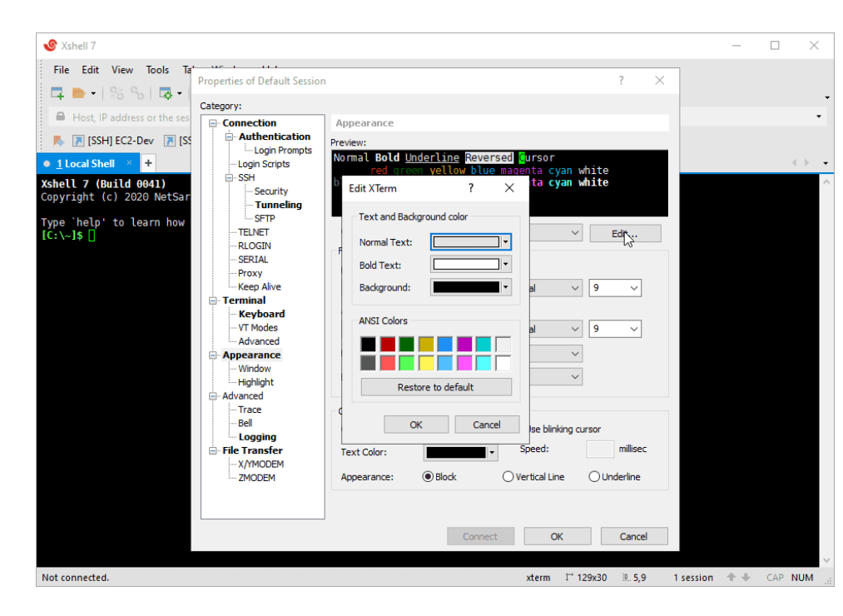Add a new tab with plus button
Viewport: 843px width, 616px height.
click(148, 163)
